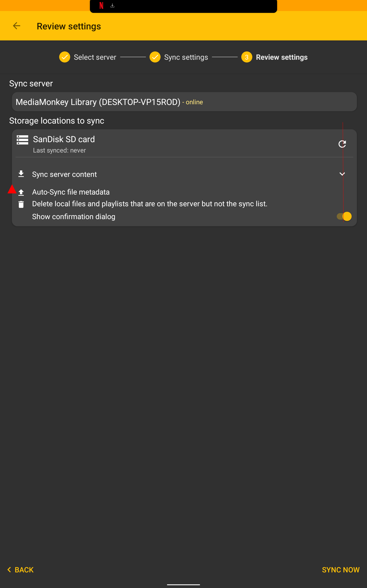This screenshot has height=588, width=367.
Task: Tap the Auto-Sync file metadata option
Action: coord(71,192)
